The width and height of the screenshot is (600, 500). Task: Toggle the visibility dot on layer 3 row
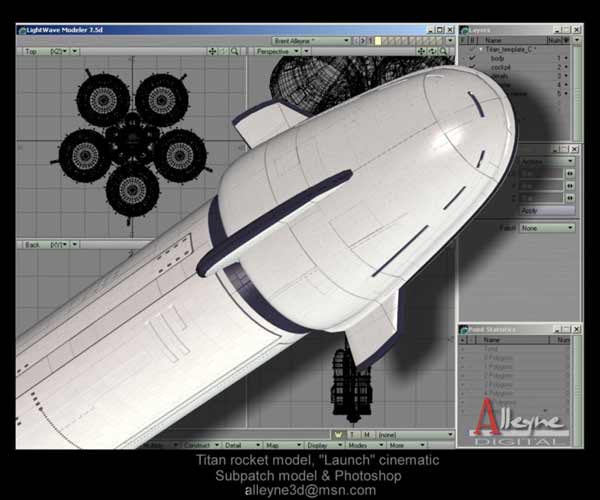point(566,76)
